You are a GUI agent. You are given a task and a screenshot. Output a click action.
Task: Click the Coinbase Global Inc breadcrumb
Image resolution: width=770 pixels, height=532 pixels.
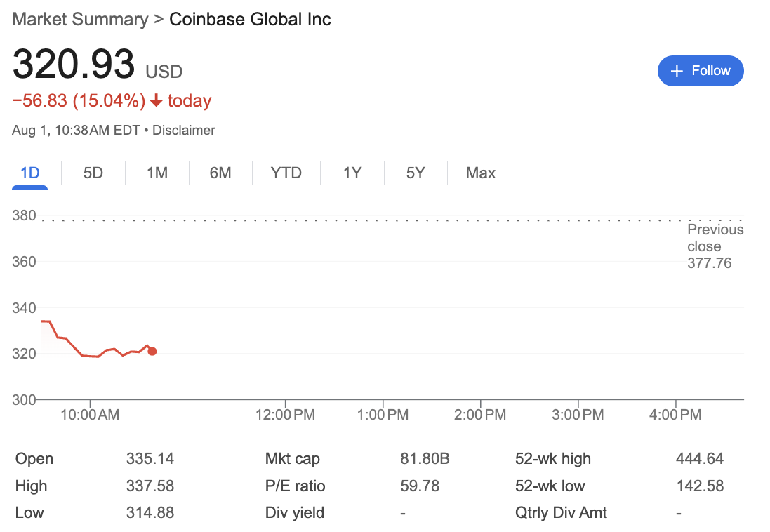(250, 20)
